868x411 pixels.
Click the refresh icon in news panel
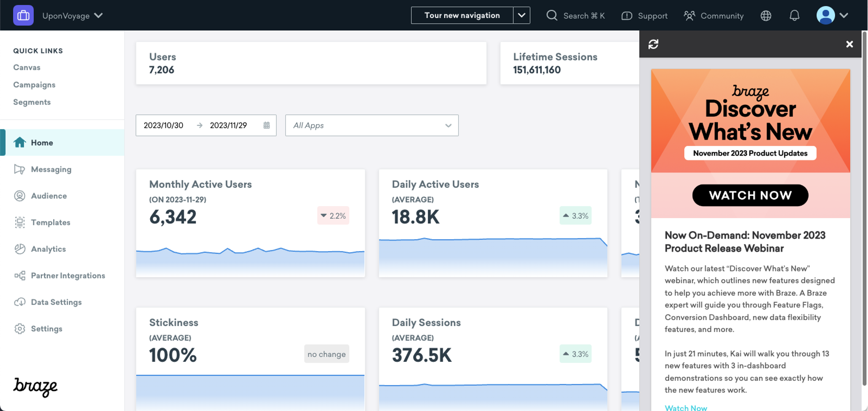[653, 44]
